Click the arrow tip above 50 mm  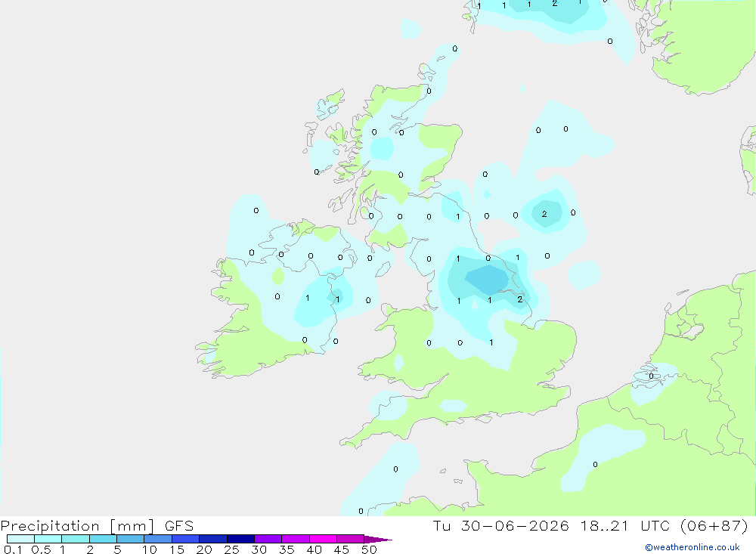click(x=378, y=540)
